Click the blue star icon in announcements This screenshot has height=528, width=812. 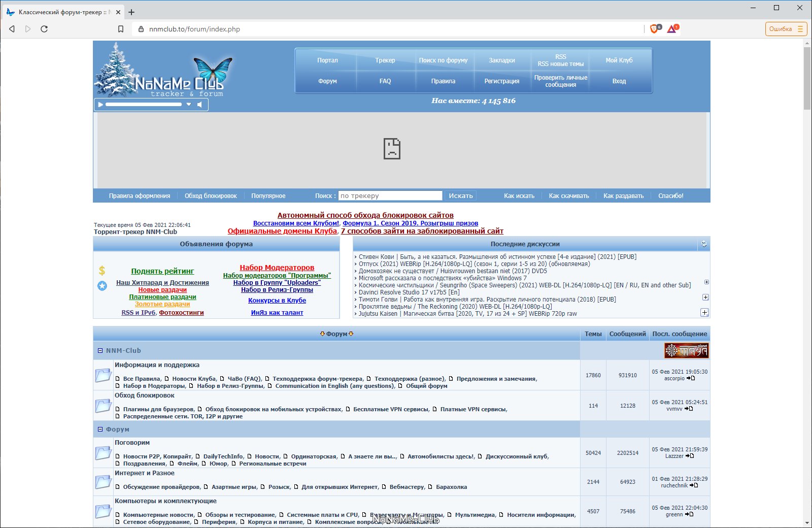pos(102,286)
